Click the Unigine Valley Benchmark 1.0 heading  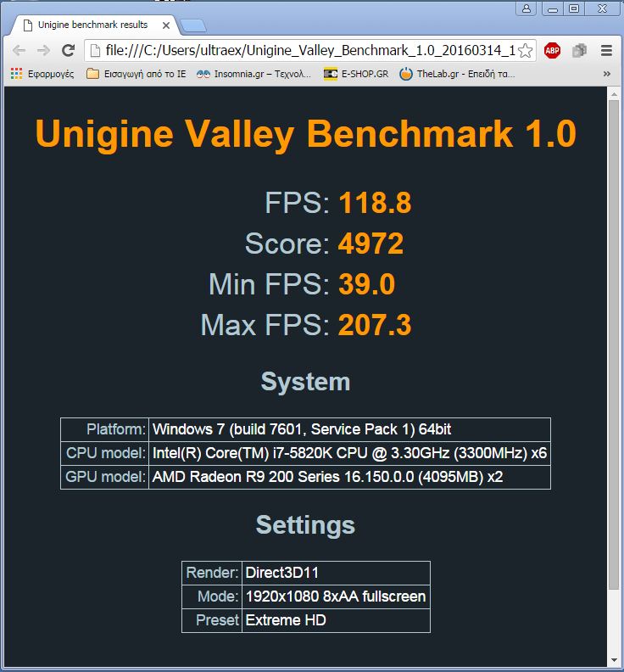click(306, 134)
